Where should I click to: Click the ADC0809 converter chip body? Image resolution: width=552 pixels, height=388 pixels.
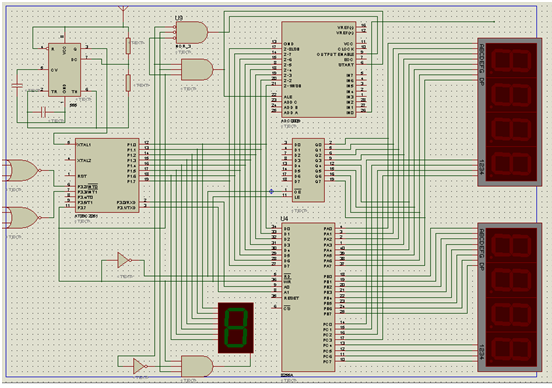319,69
